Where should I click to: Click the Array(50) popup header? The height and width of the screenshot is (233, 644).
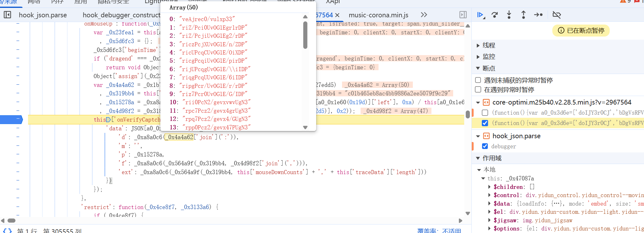[x=184, y=7]
